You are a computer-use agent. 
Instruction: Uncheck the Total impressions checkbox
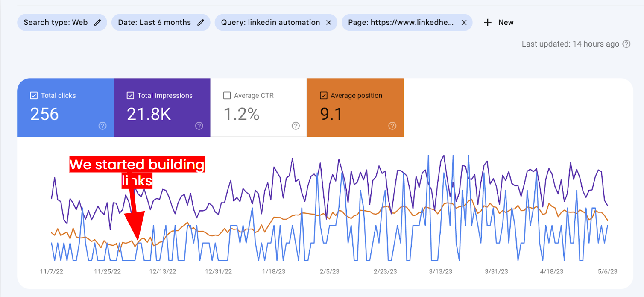[131, 96]
